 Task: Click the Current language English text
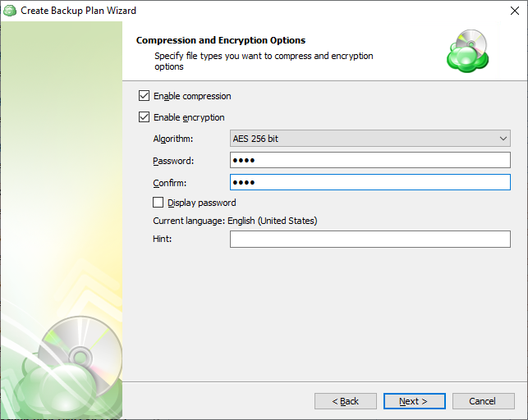(x=235, y=221)
